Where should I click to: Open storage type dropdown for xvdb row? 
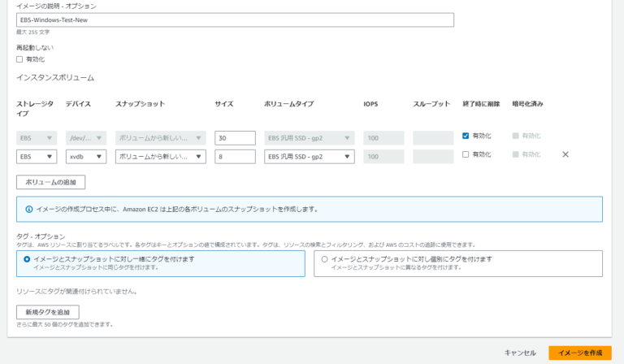[37, 157]
